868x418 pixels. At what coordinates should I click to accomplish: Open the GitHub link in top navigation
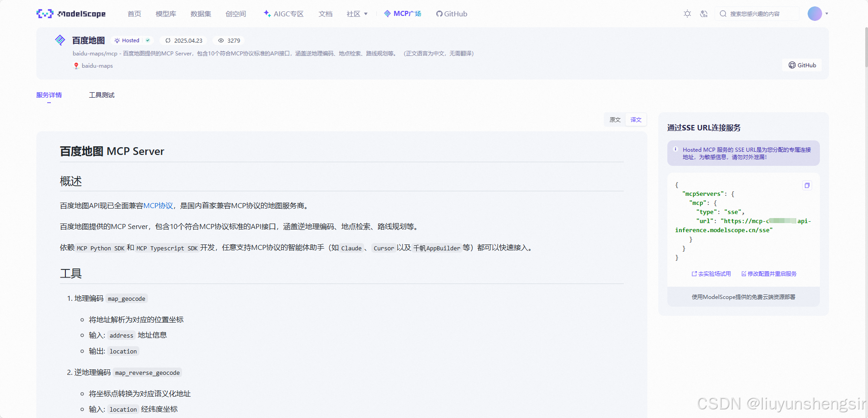452,14
